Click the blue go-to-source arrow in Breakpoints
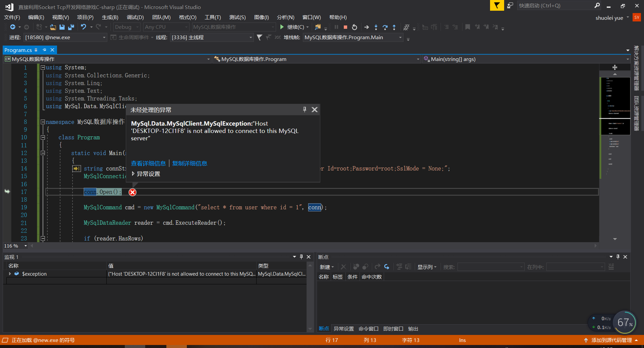The height and width of the screenshot is (348, 644). click(387, 267)
